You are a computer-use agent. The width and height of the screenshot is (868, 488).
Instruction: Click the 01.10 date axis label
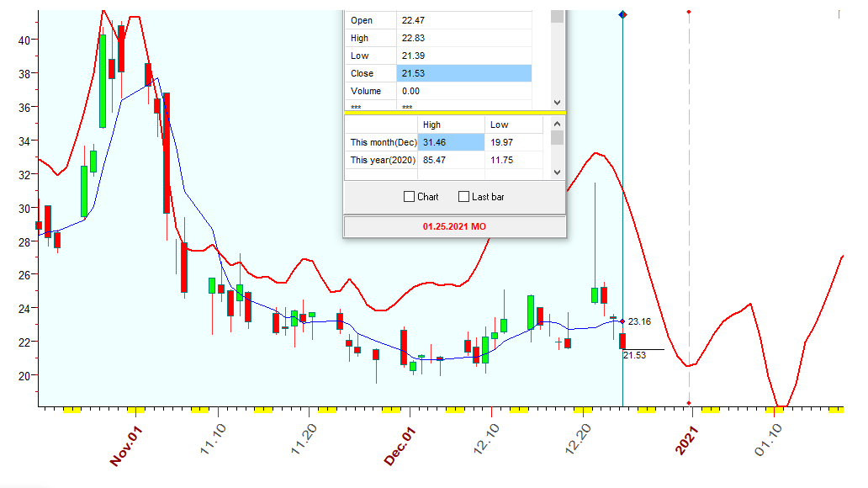[769, 439]
